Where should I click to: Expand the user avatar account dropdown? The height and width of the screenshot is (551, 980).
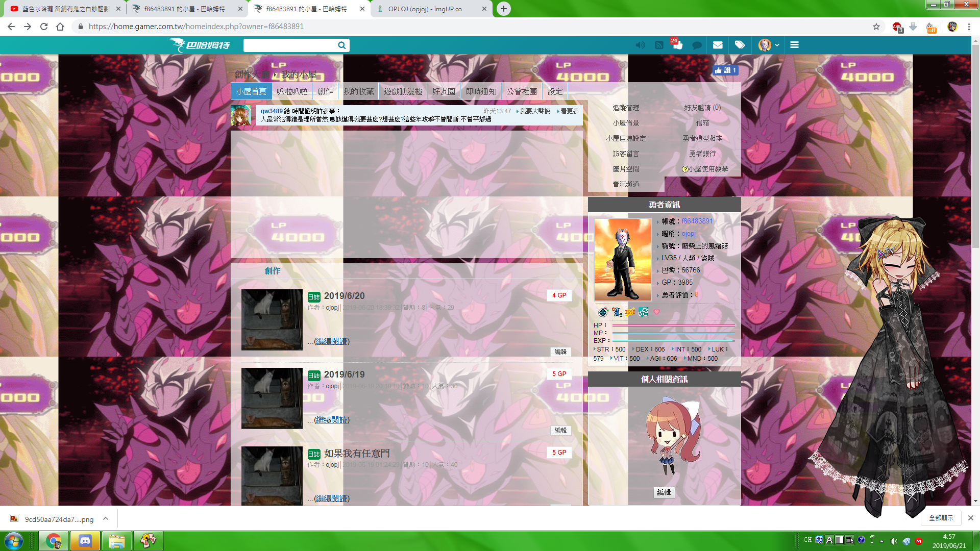(x=769, y=45)
